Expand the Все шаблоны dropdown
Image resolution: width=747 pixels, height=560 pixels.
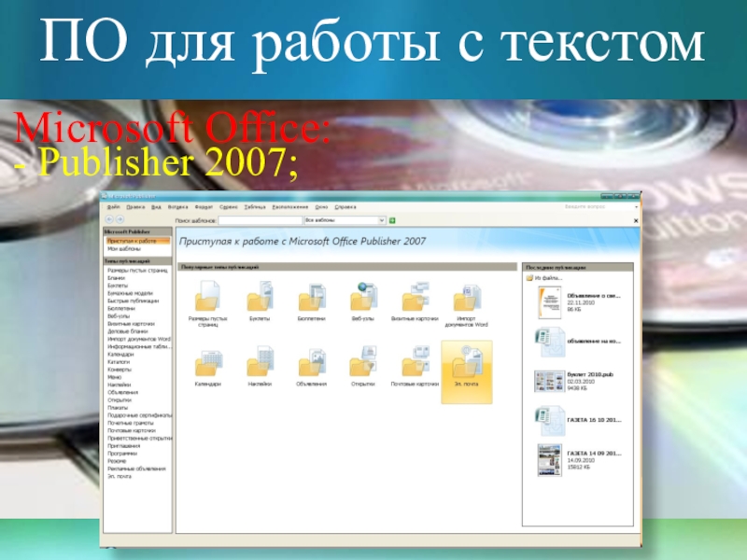click(x=382, y=220)
